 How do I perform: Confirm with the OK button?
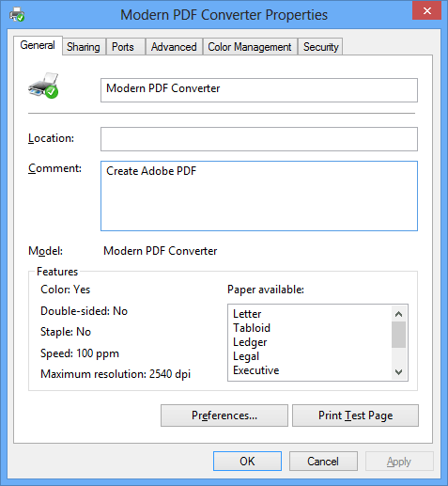pos(247,462)
